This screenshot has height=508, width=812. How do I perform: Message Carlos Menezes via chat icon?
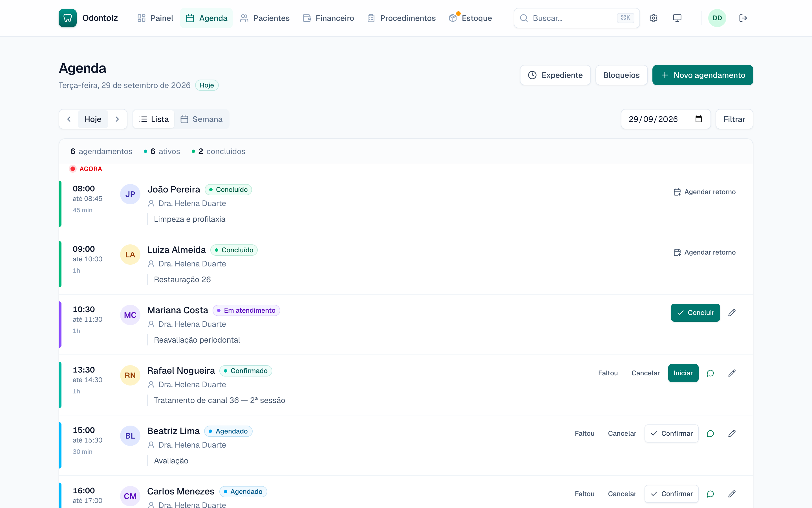click(710, 494)
